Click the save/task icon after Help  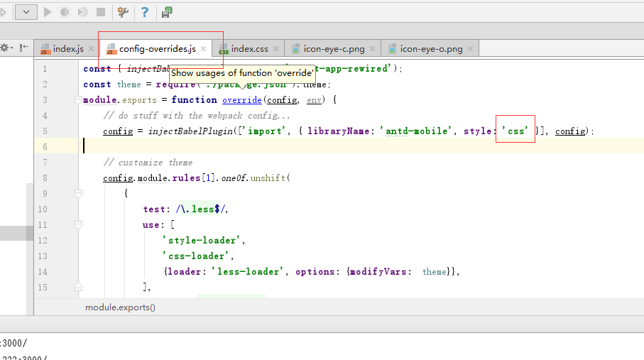click(167, 12)
